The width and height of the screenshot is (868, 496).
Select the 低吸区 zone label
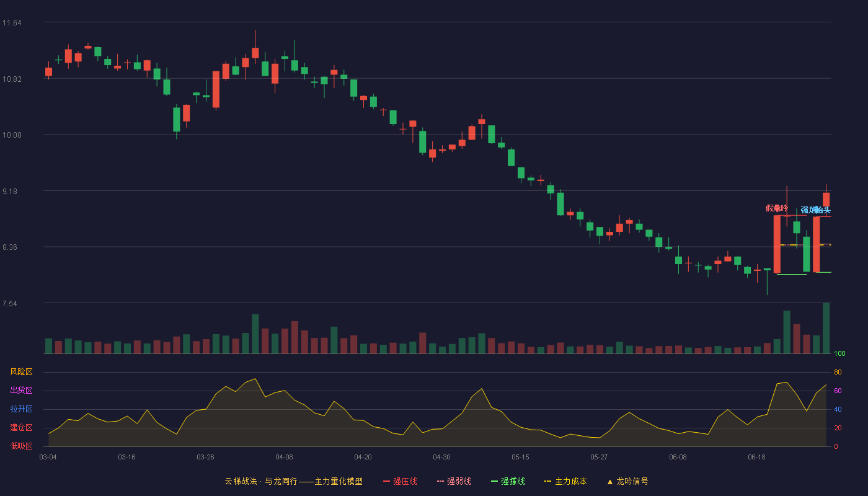coord(22,446)
